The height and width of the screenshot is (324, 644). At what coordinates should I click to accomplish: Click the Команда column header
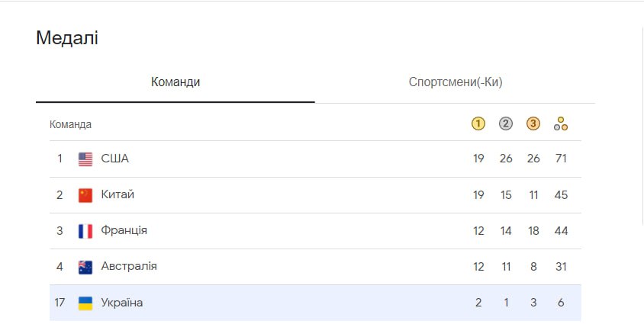(x=71, y=124)
